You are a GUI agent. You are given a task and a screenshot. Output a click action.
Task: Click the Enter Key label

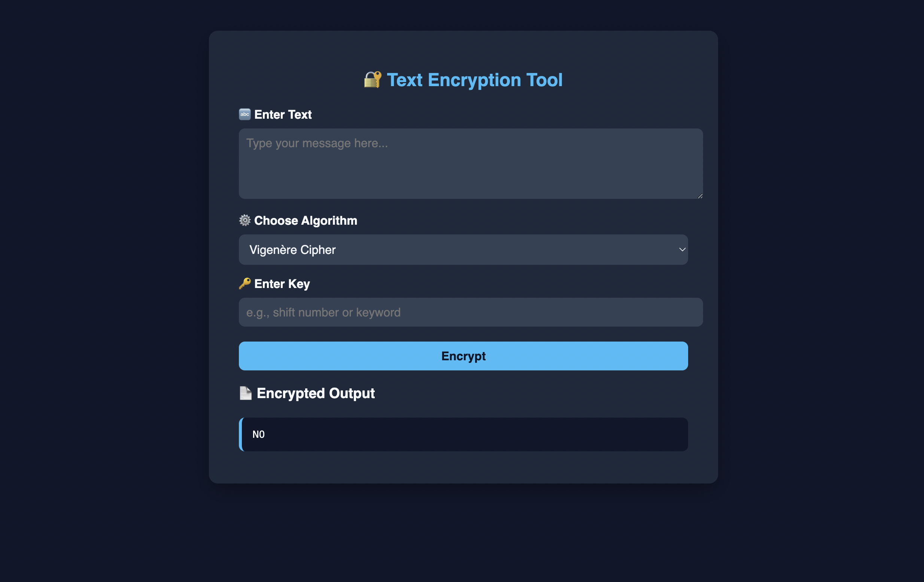click(282, 284)
